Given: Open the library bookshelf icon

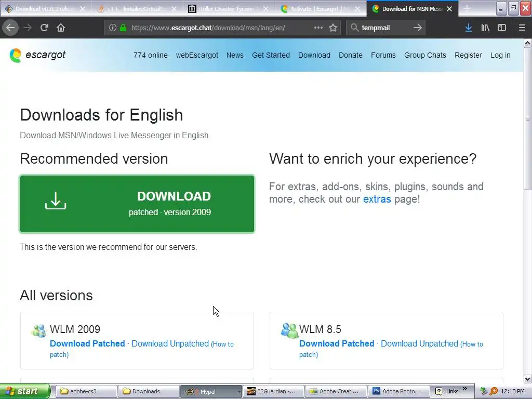Looking at the screenshot, I should click(485, 28).
